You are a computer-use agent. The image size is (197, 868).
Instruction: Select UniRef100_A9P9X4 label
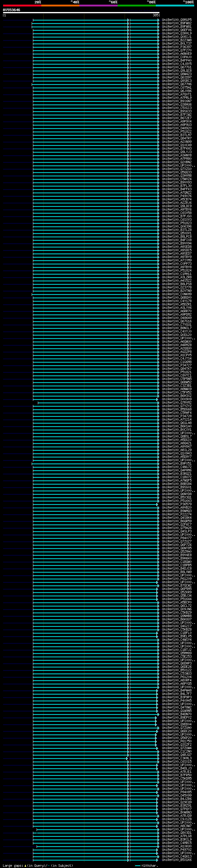177,121
